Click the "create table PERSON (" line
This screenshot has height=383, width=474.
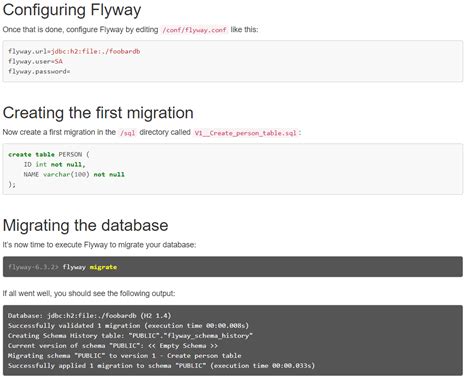[x=49, y=154]
